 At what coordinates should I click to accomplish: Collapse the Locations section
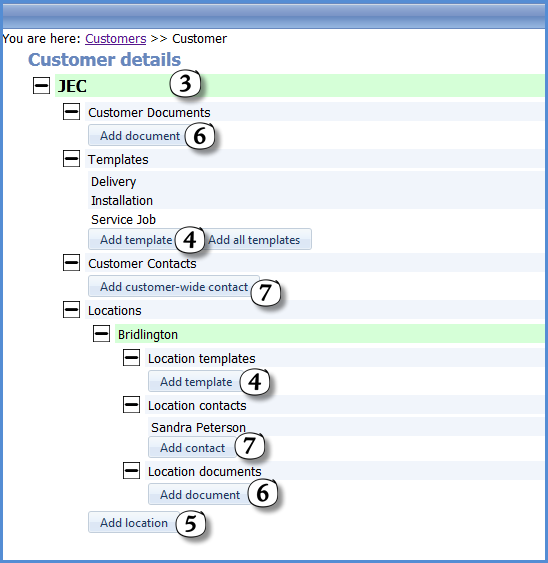pos(71,310)
